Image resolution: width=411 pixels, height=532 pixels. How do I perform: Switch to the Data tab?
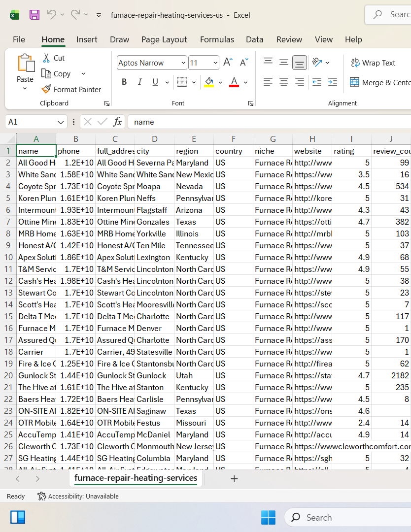point(255,39)
